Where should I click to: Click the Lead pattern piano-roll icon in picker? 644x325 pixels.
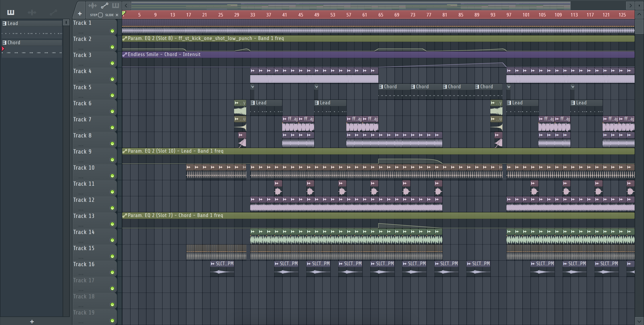pos(4,23)
